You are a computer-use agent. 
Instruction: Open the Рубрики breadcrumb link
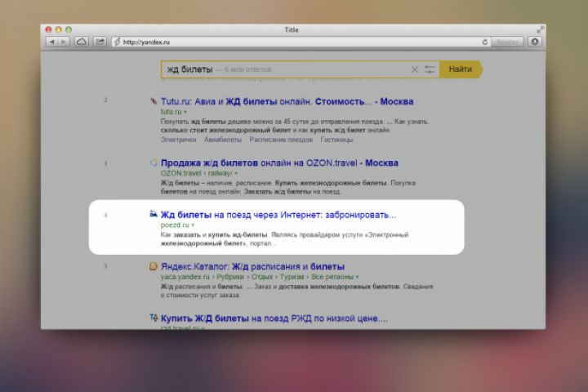tap(229, 277)
